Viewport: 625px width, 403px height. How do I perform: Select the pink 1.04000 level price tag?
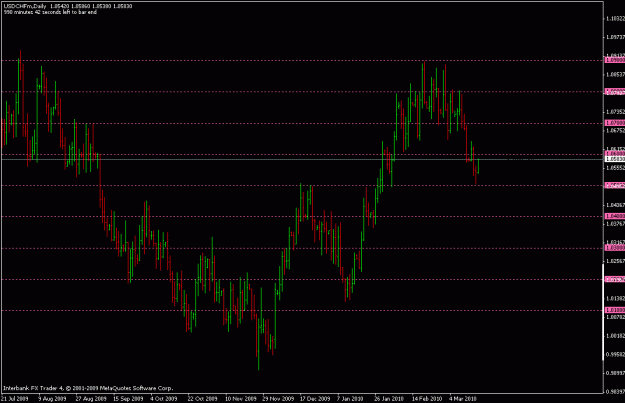click(x=615, y=216)
